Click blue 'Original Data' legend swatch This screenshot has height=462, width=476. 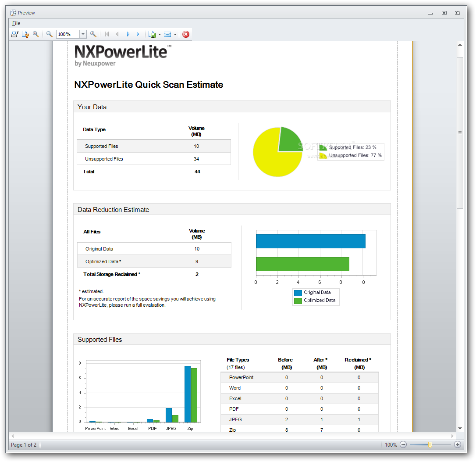(x=298, y=293)
